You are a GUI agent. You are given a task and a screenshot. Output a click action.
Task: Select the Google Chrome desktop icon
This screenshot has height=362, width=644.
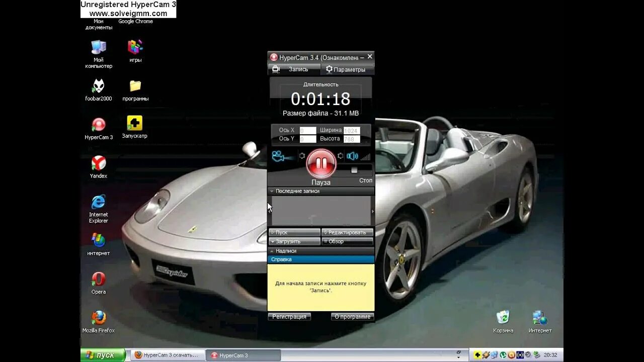tap(135, 21)
